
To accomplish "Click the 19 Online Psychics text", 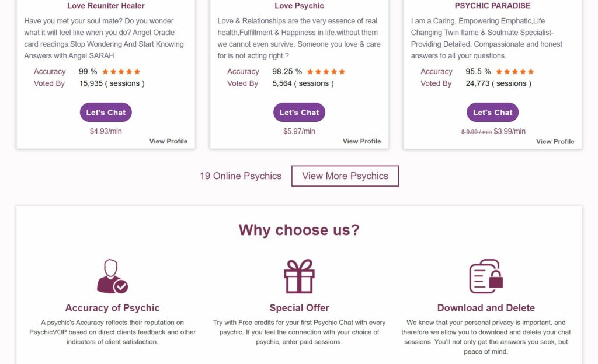I will coord(241,176).
